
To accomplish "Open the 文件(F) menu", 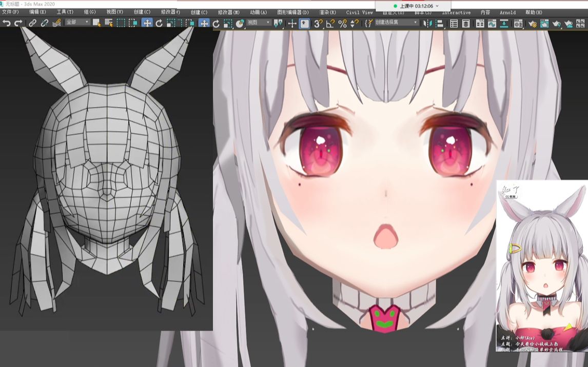I will click(x=10, y=12).
